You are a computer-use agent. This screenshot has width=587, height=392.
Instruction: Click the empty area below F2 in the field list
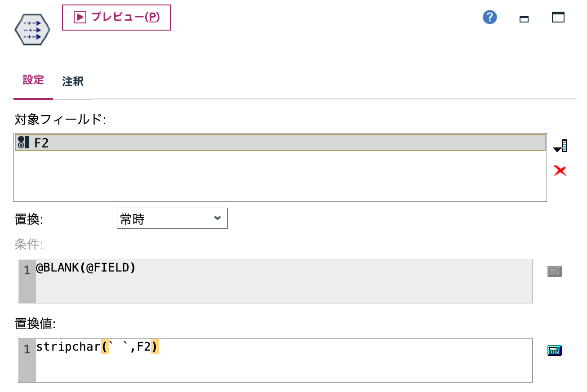(270, 178)
